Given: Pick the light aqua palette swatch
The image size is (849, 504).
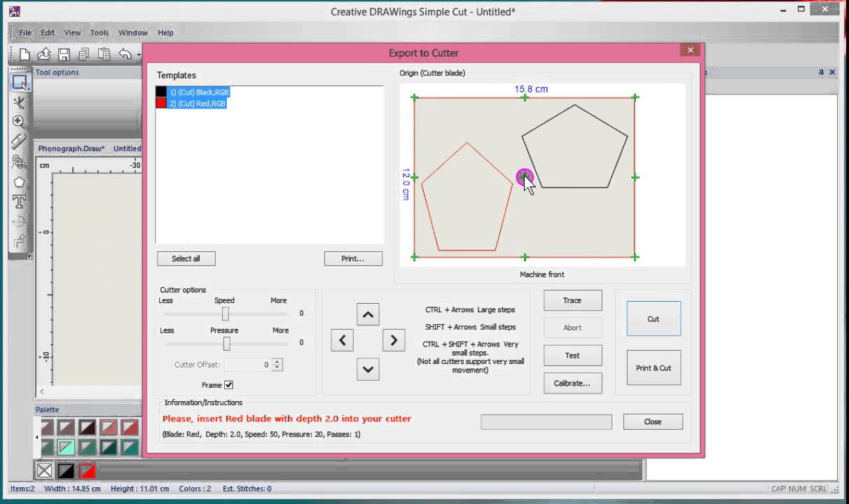Looking at the screenshot, I should (x=66, y=447).
